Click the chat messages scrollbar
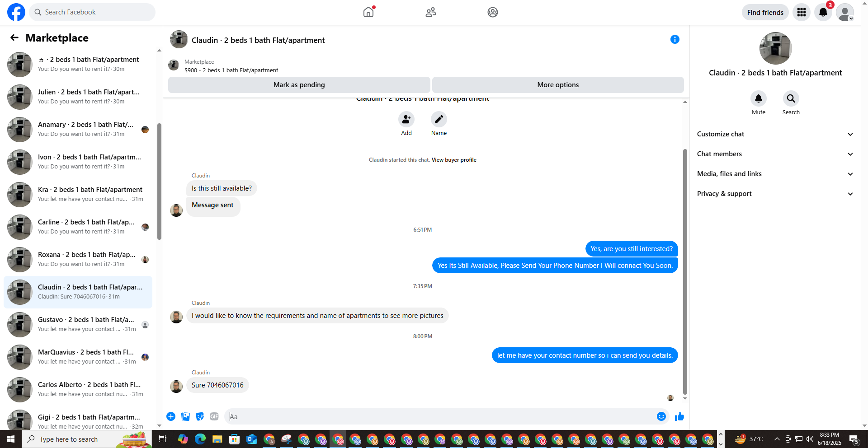 click(x=685, y=272)
